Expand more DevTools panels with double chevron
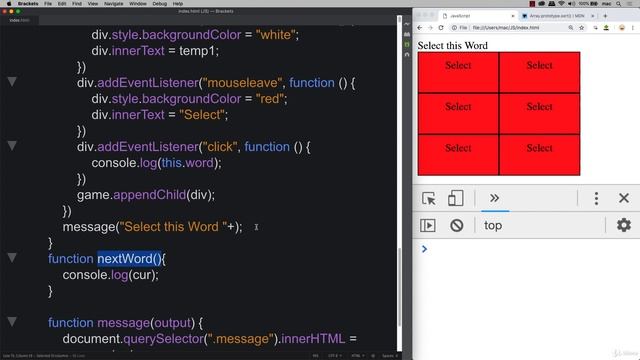The width and height of the screenshot is (640, 360). point(495,198)
